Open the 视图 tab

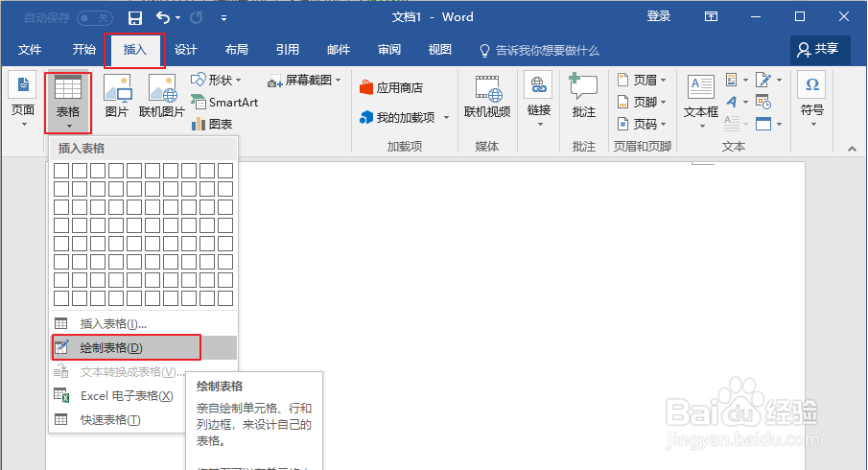(x=439, y=50)
